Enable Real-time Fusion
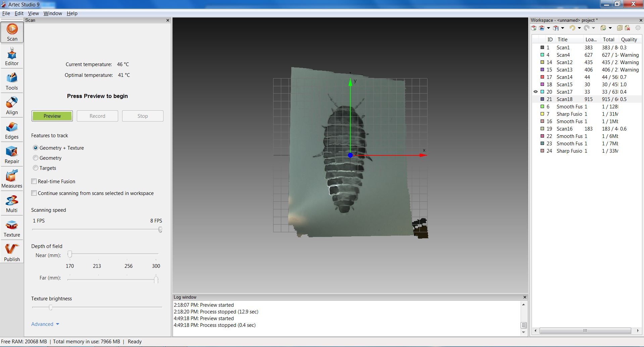This screenshot has height=347, width=644. 34,181
